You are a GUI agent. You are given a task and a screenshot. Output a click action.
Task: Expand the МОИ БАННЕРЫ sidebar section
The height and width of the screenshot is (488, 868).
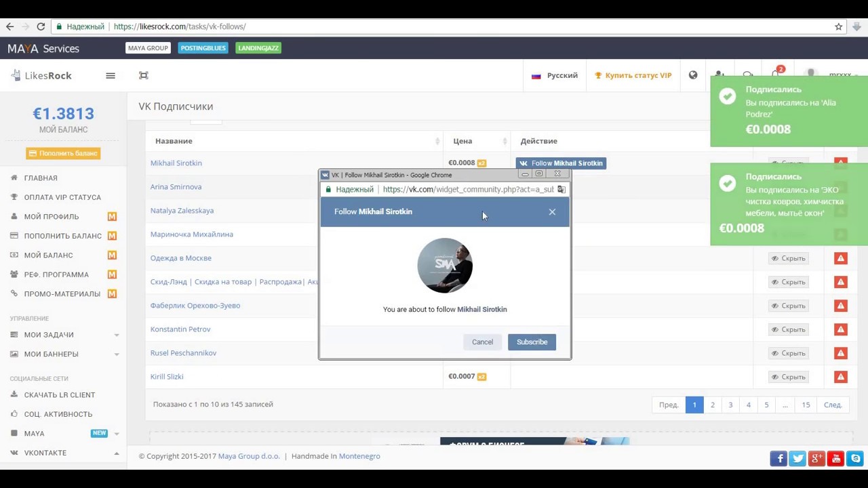pos(63,354)
